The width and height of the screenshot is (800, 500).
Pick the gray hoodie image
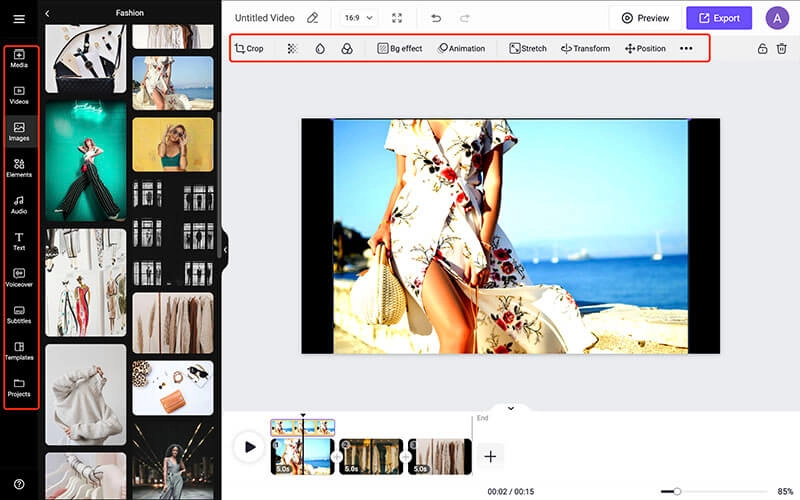(86, 394)
